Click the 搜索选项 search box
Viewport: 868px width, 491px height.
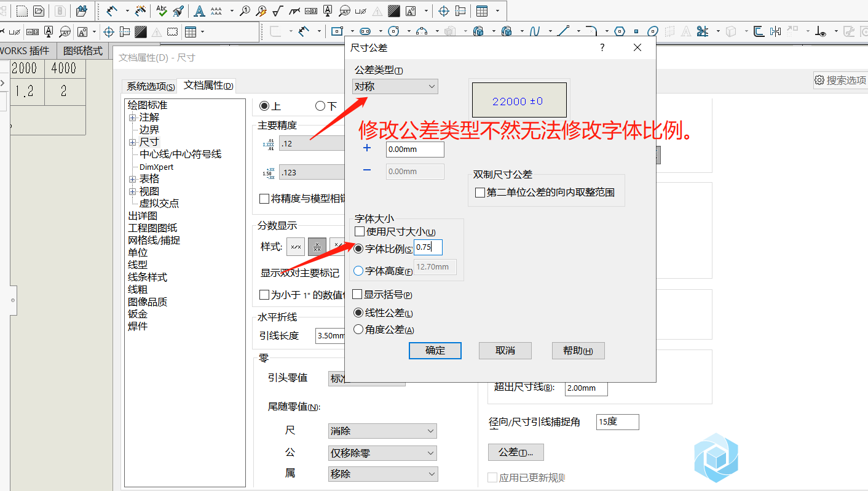tap(840, 80)
